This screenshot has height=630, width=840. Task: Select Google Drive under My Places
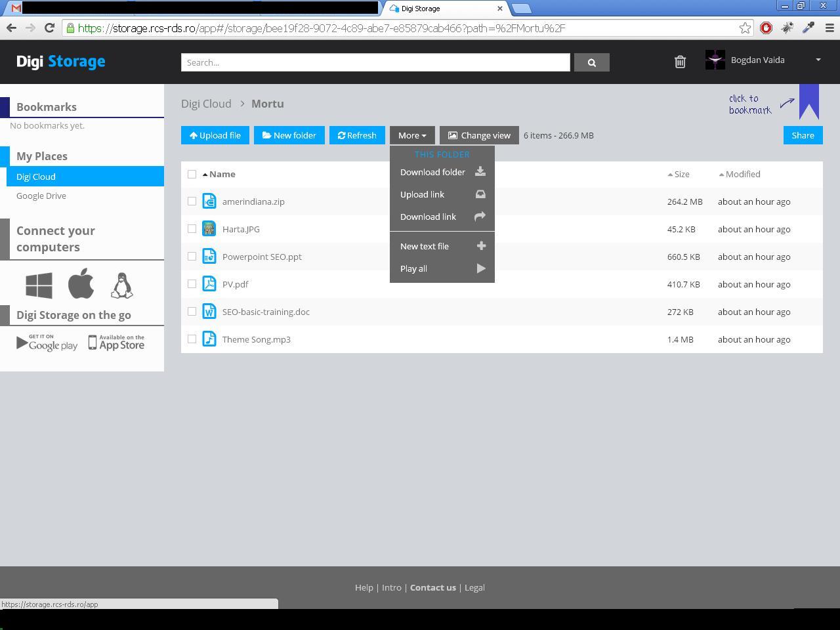[x=41, y=196]
